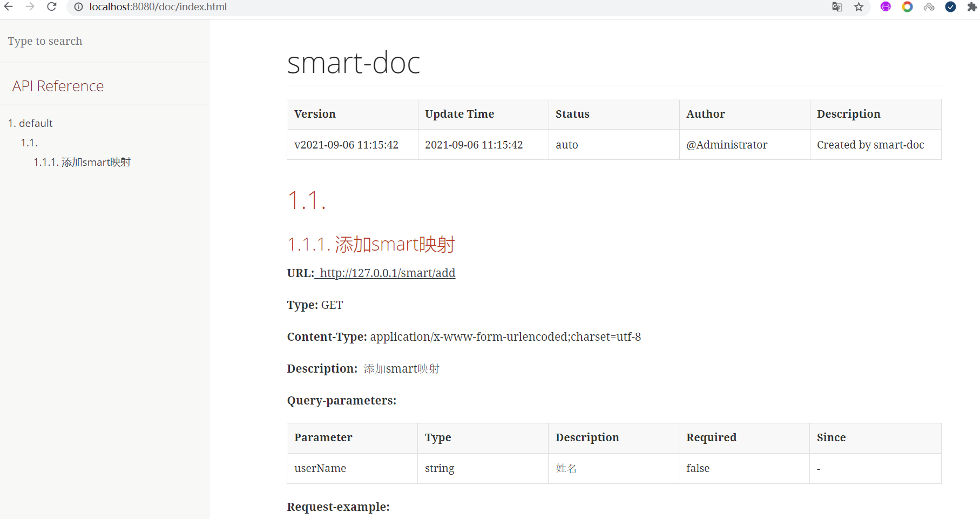Open the dark blue checkmark extension icon
The width and height of the screenshot is (980, 519).
(951, 6)
